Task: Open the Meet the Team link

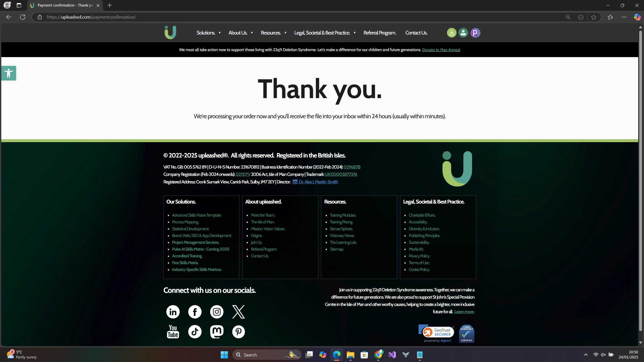Action: click(x=263, y=215)
